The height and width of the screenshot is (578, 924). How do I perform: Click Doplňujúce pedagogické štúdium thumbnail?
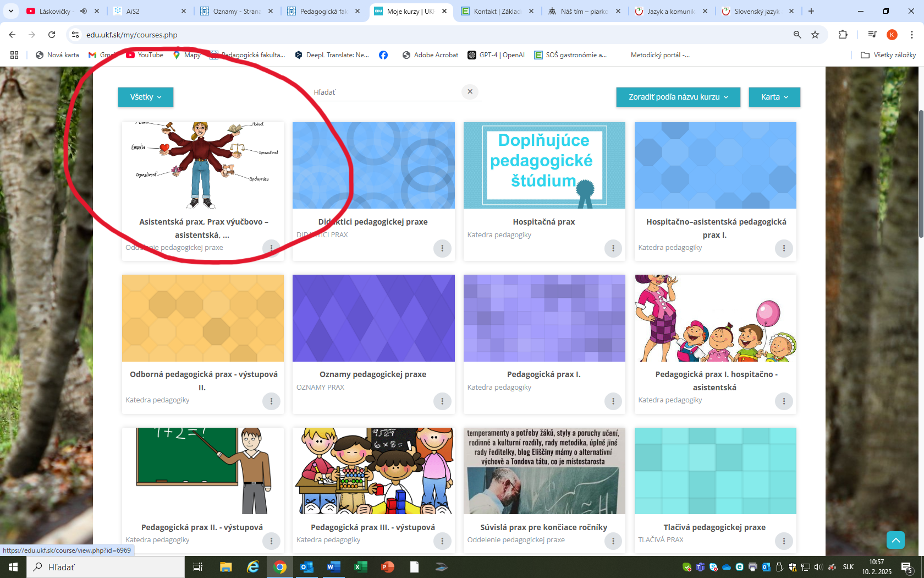point(544,165)
